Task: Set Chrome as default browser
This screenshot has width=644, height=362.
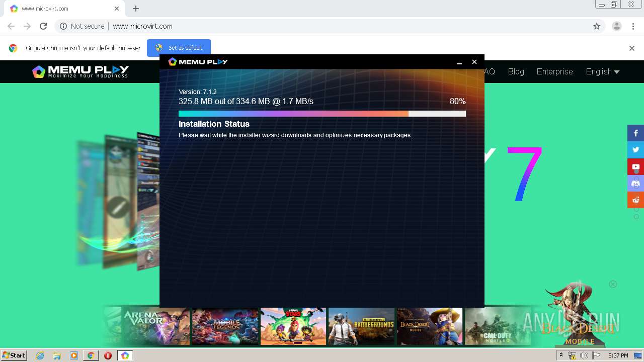Action: (x=179, y=48)
